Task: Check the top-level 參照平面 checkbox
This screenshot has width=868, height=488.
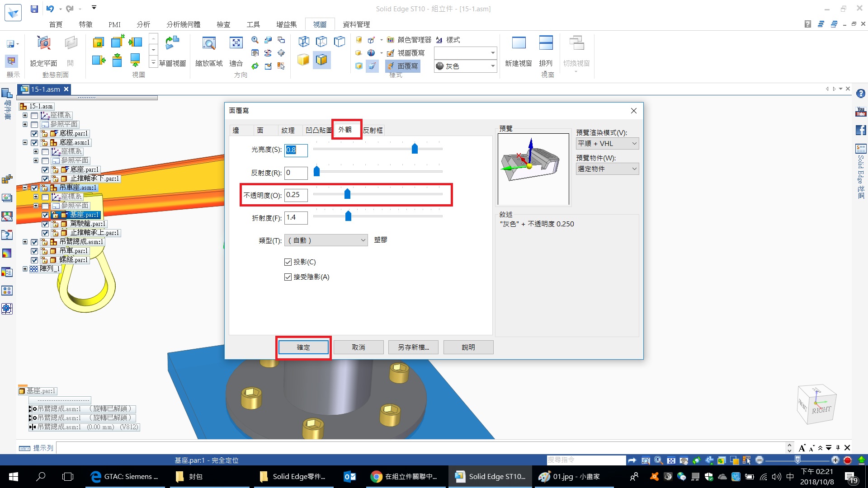Action: [x=34, y=125]
